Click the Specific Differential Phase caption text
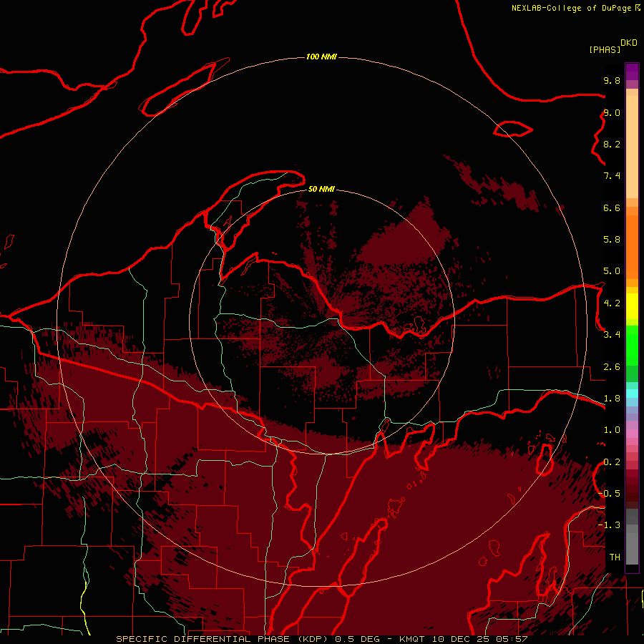 click(321, 639)
